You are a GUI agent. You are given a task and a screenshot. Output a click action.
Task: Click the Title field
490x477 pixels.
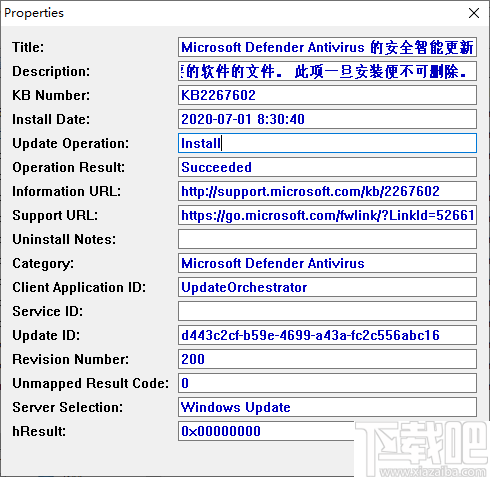[327, 47]
